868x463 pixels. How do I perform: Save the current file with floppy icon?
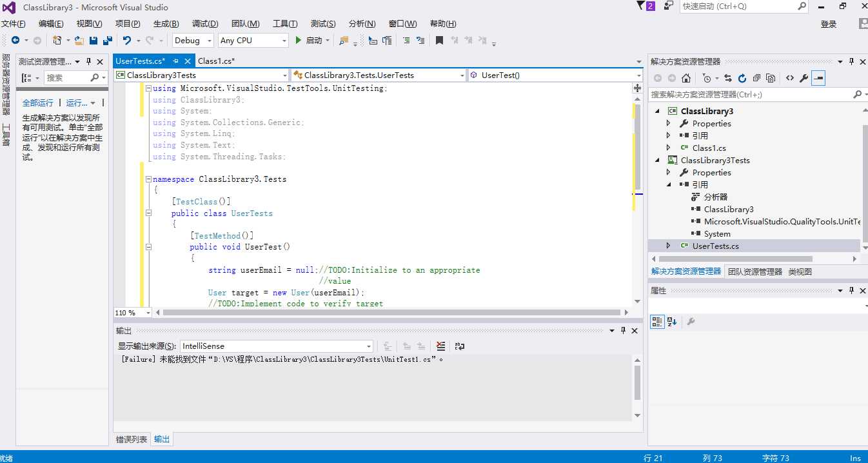click(93, 40)
